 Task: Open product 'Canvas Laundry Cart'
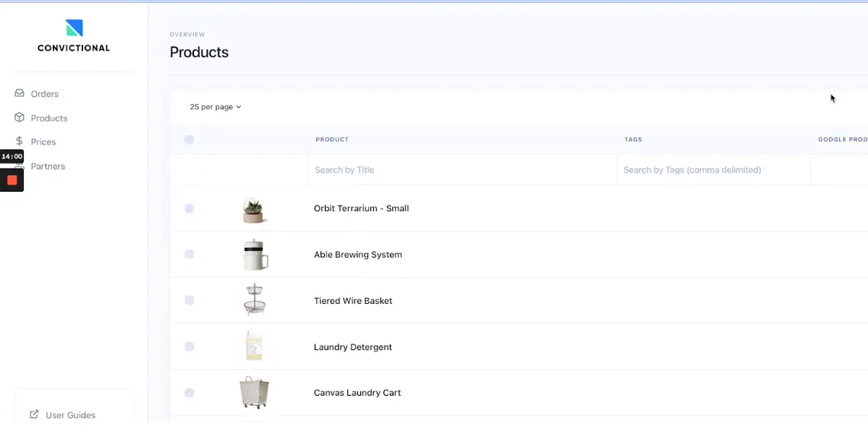357,393
